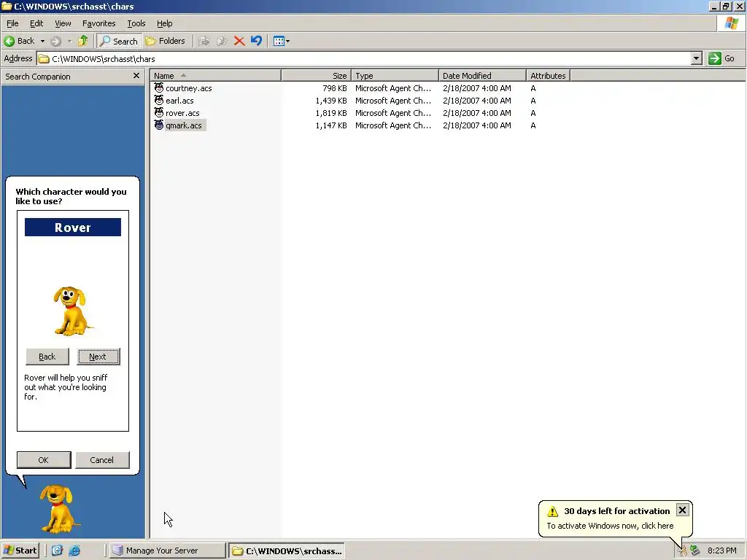Open the Views dropdown button
The height and width of the screenshot is (560, 747).
click(x=282, y=41)
